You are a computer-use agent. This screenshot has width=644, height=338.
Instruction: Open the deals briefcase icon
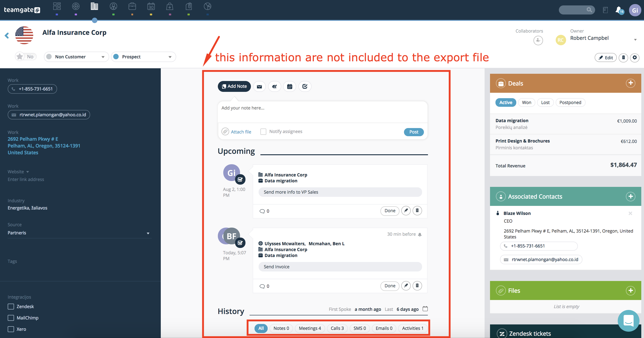click(132, 6)
